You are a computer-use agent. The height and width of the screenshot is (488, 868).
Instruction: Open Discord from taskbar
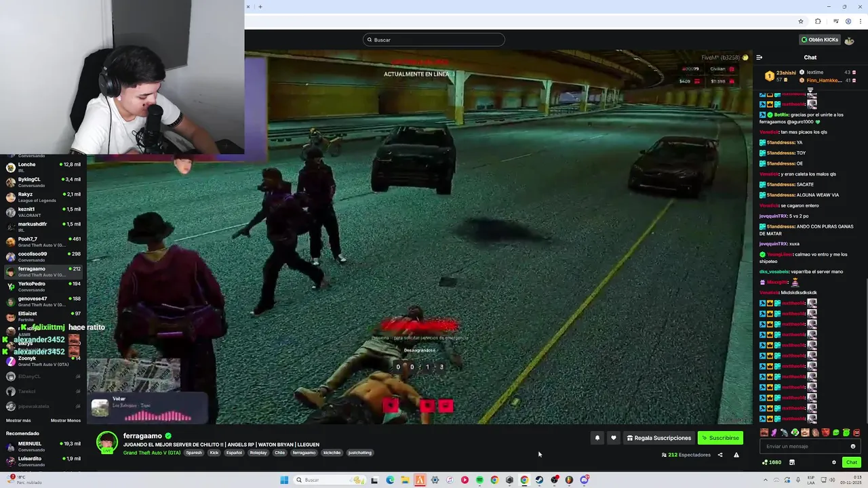click(x=584, y=480)
